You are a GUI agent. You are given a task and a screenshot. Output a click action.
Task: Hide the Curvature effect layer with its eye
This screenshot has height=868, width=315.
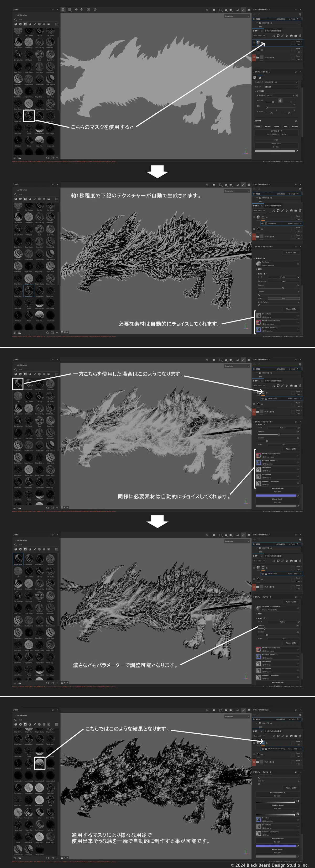[x=263, y=223]
